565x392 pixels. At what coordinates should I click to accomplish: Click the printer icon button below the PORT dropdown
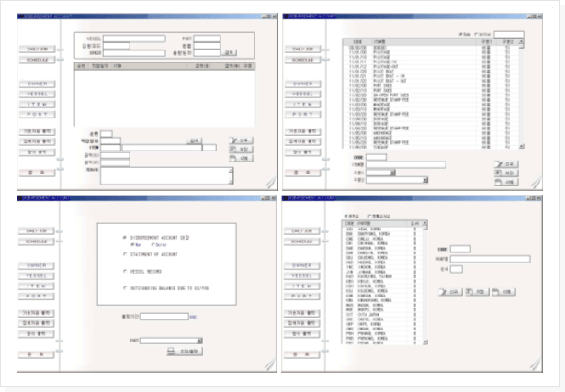pyautogui.click(x=184, y=351)
